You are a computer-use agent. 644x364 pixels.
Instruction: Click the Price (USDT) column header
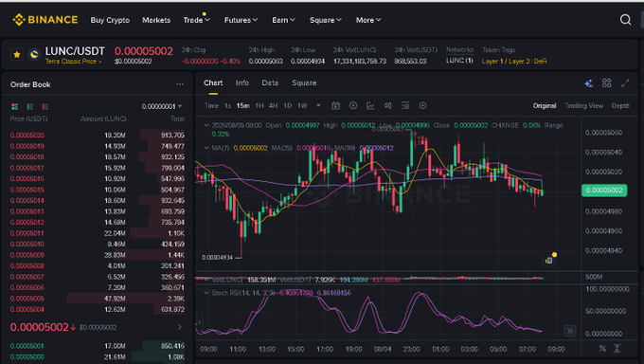pos(28,118)
